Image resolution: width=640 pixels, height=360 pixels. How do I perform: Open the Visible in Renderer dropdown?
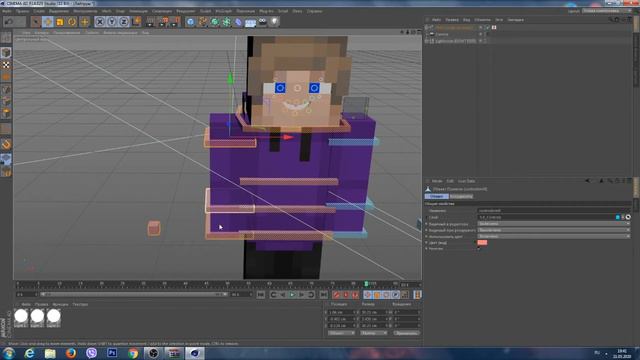tap(554, 230)
